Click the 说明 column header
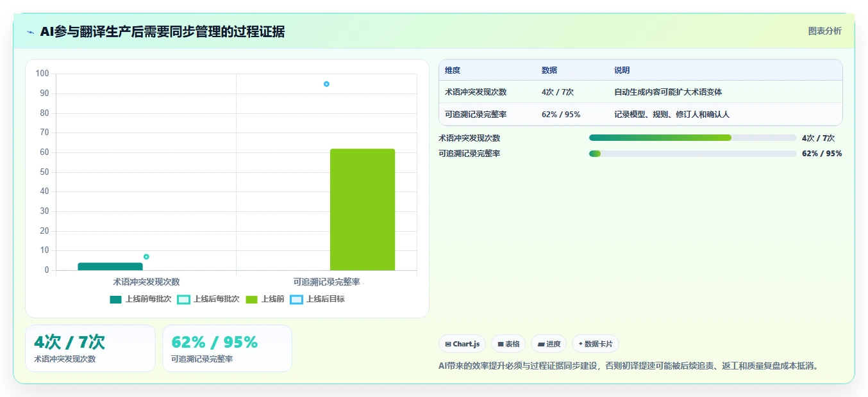 [x=622, y=70]
